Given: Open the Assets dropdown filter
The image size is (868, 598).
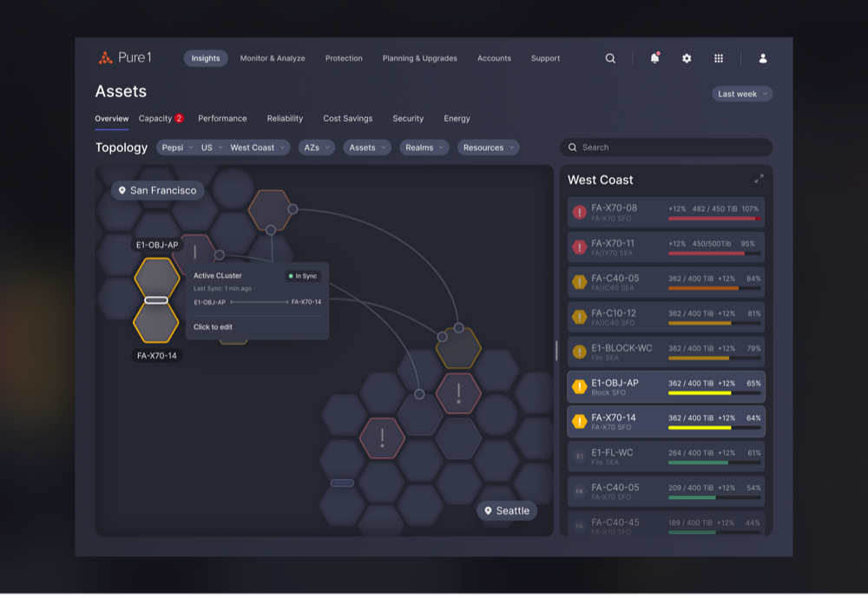Looking at the screenshot, I should pyautogui.click(x=367, y=148).
